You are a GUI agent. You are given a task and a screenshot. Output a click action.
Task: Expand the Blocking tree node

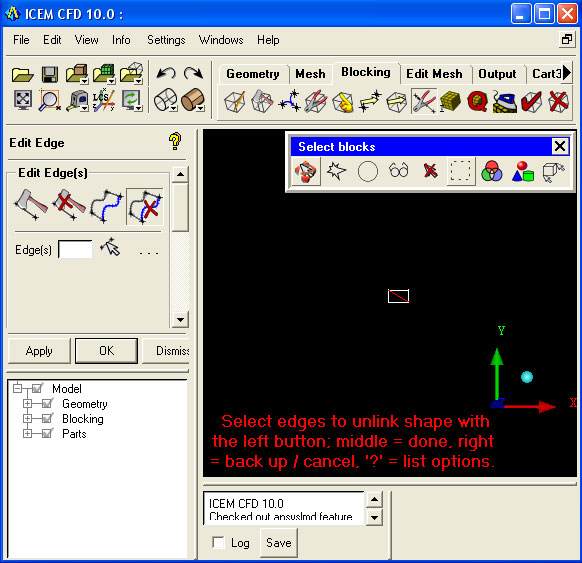(x=27, y=418)
